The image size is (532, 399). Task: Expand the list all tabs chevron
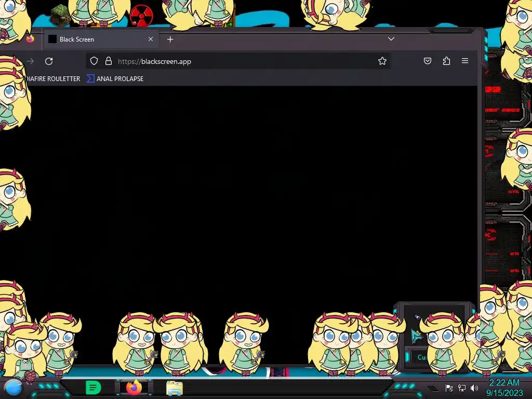click(391, 39)
